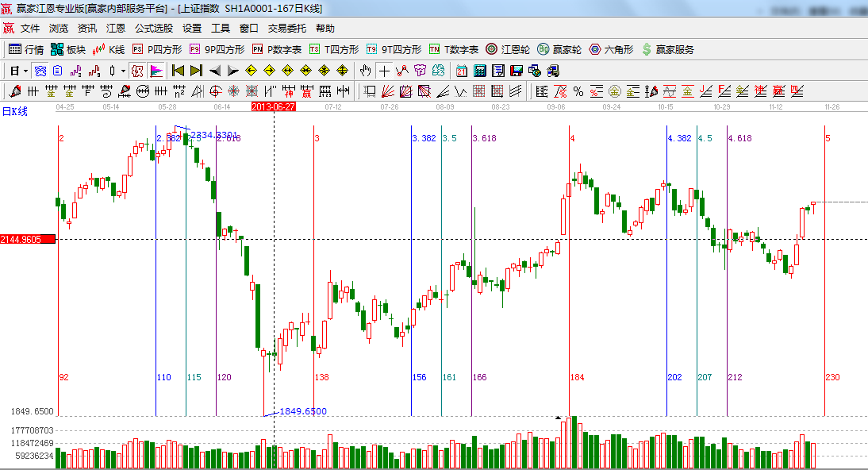This screenshot has width=868, height=470.
Task: Expand the 日 period dropdown arrow
Action: click(25, 71)
